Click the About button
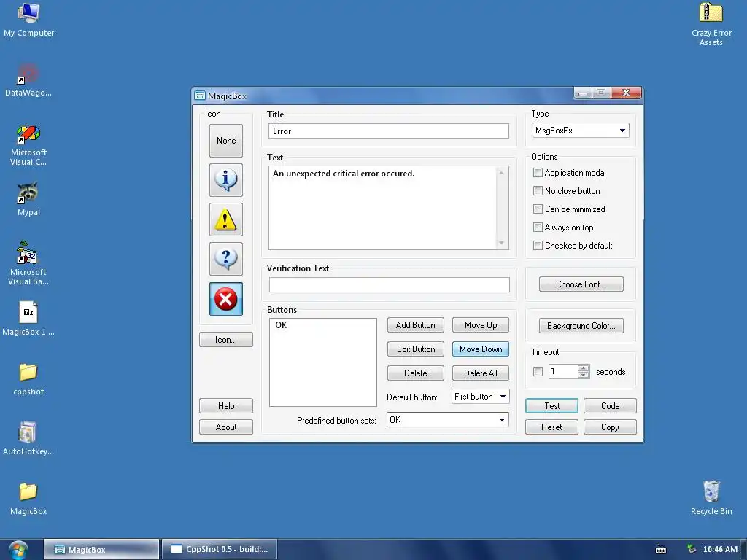This screenshot has height=560, width=747. click(x=226, y=427)
